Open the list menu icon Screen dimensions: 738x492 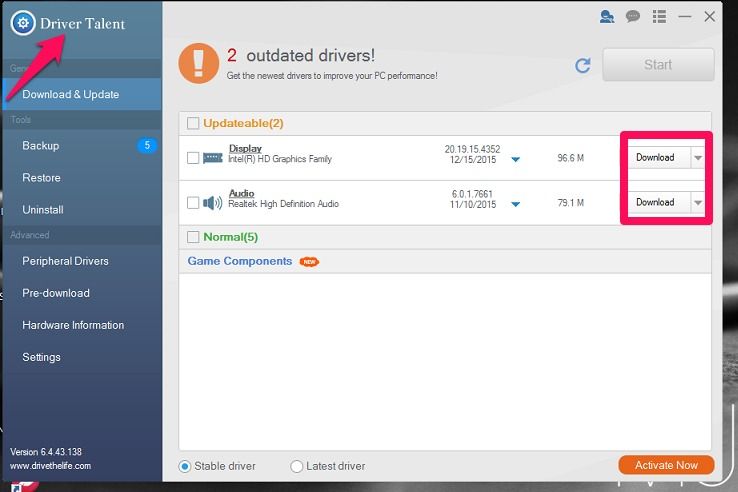659,17
